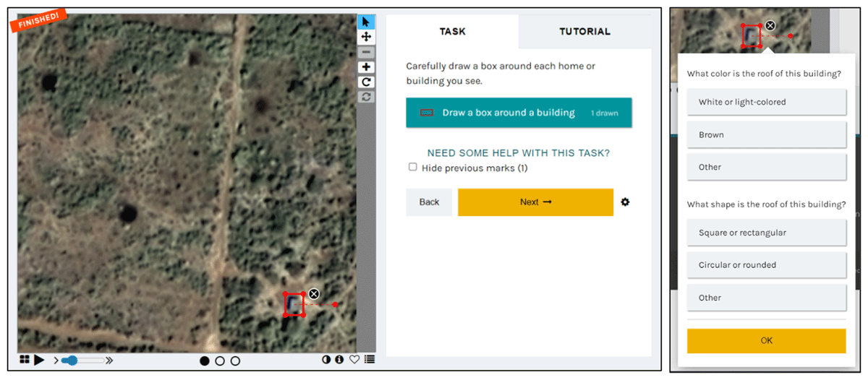Image resolution: width=868 pixels, height=380 pixels.
Task: Activate the pan/move image tool
Action: tap(366, 37)
